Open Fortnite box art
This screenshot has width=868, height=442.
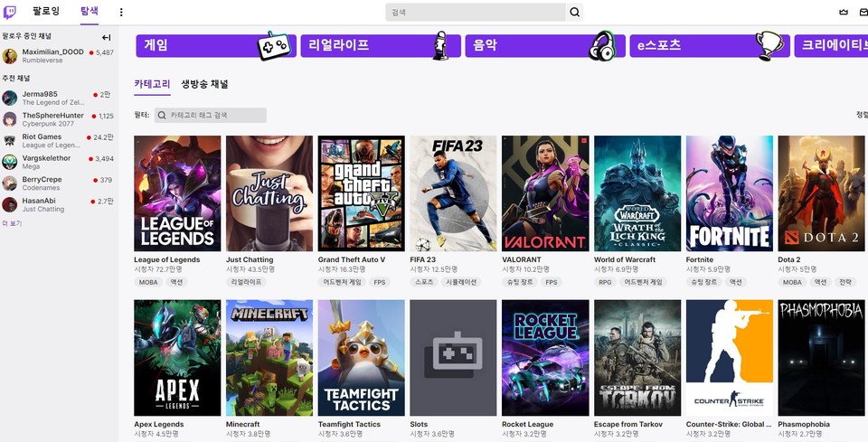tap(729, 193)
